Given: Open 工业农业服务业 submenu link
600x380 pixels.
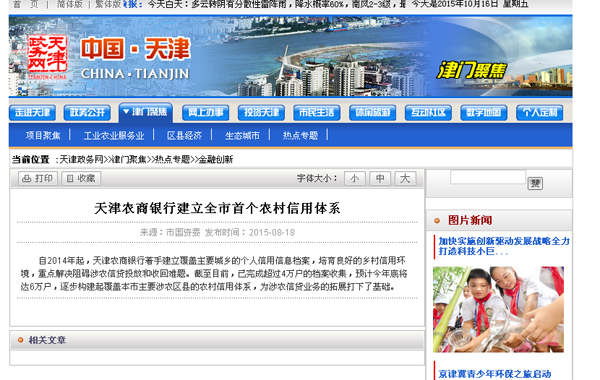Looking at the screenshot, I should (x=114, y=135).
